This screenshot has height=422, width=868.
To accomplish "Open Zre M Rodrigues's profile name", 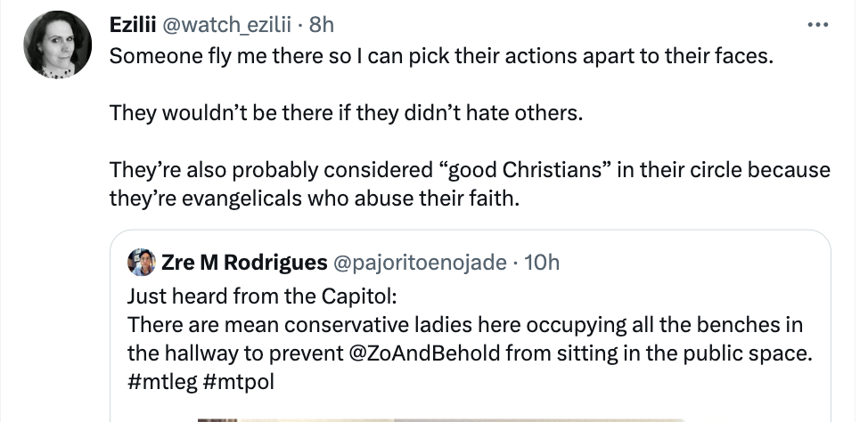I will 243,262.
